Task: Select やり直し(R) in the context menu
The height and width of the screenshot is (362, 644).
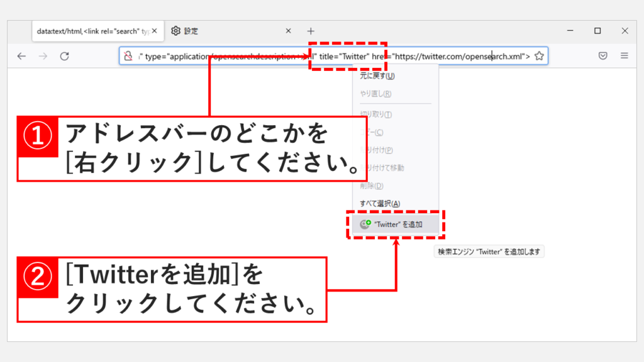Action: (x=375, y=94)
